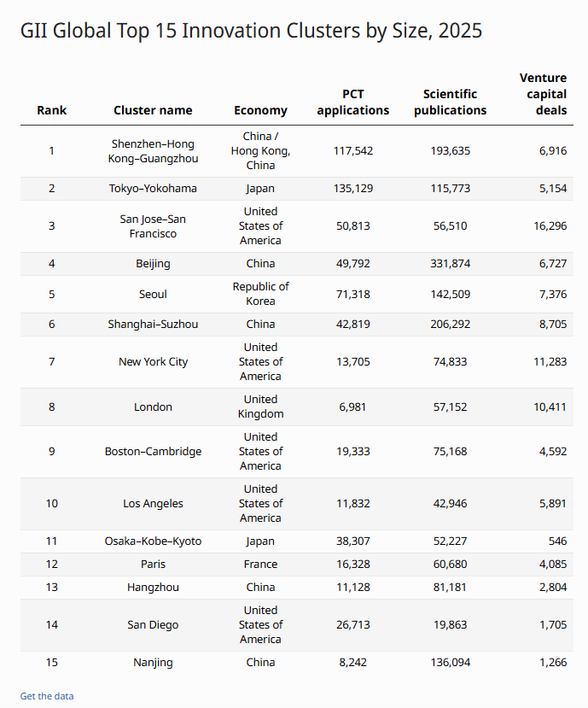Click the chart title heading

pos(252,31)
